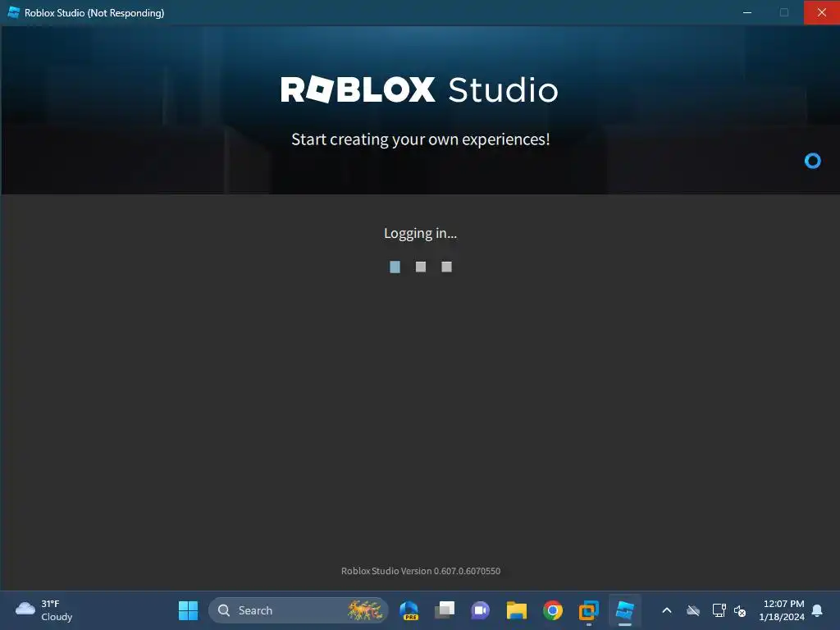Open network status tray icon

point(719,610)
